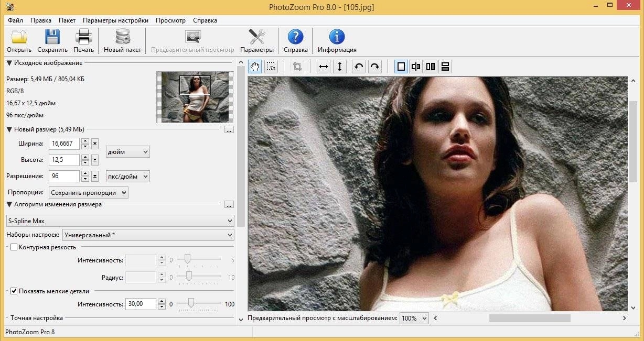The image size is (644, 341).
Task: Toggle Показать мелкие детали checkbox
Action: coord(14,291)
